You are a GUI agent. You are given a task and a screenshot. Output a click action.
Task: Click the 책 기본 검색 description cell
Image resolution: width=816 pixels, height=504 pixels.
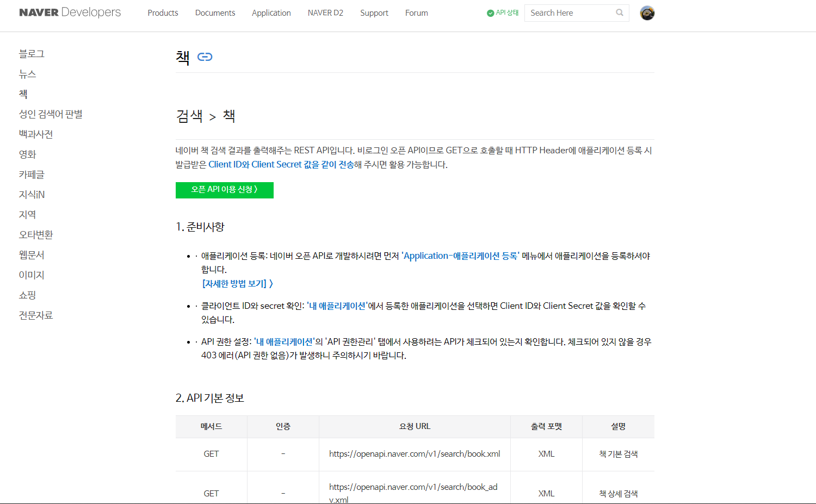pyautogui.click(x=618, y=454)
